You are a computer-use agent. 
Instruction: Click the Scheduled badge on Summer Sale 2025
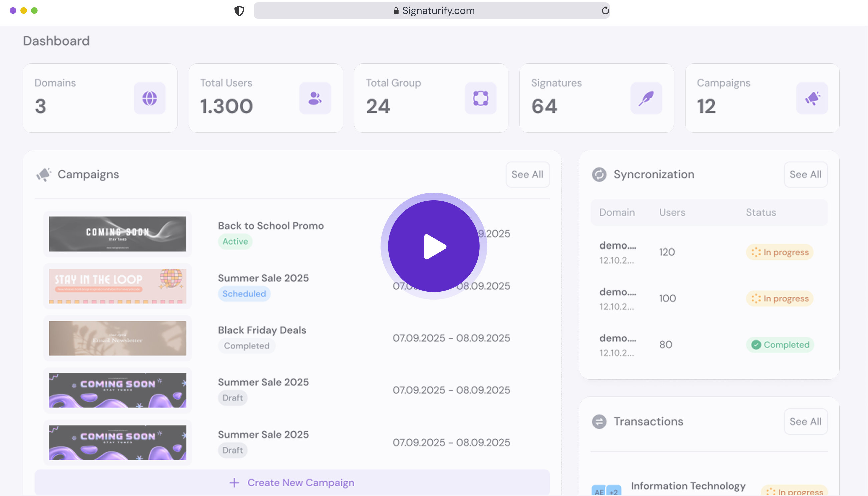(x=244, y=293)
